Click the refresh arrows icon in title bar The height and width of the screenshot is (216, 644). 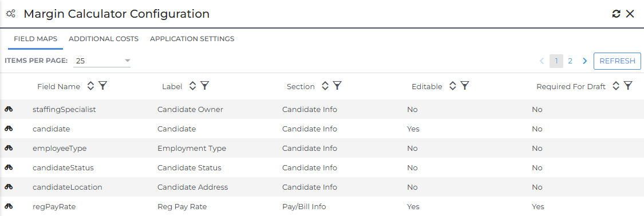click(x=616, y=14)
